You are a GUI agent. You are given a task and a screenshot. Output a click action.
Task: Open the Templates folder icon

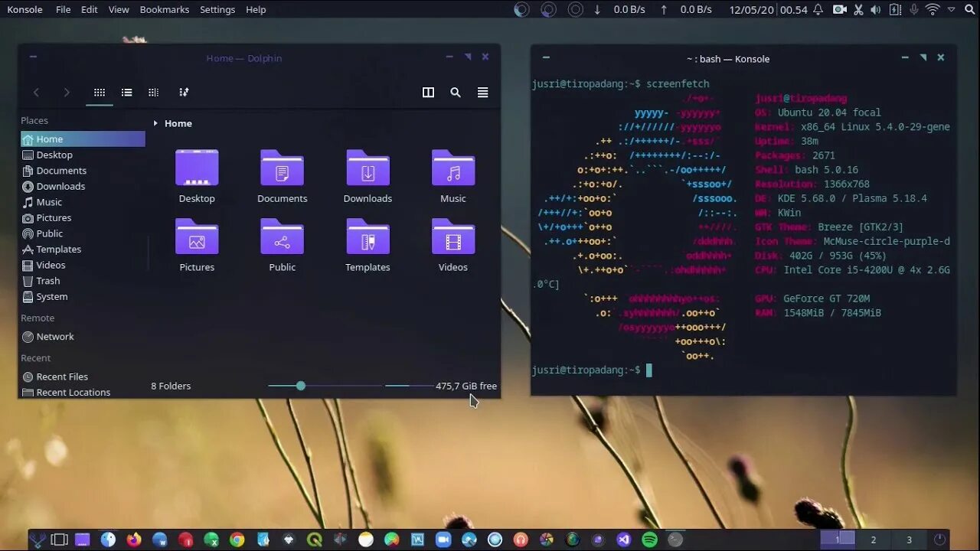click(368, 236)
